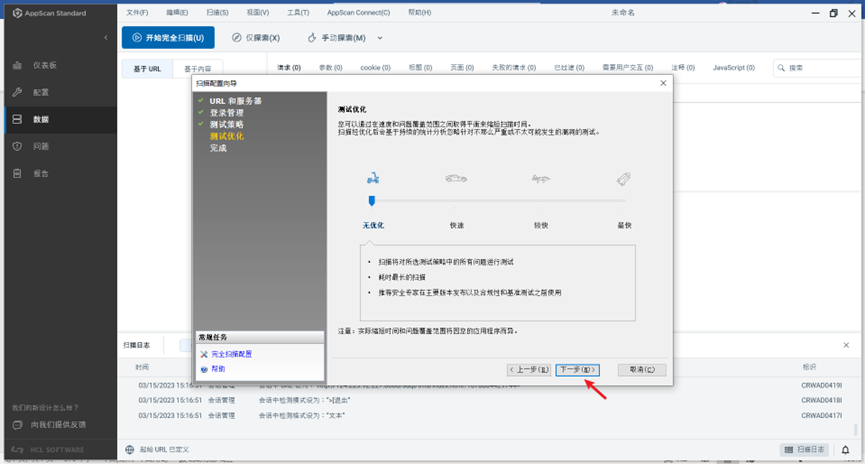Click the magnifier icon in the search box
Image resolution: width=865 pixels, height=464 pixels.
pos(781,68)
